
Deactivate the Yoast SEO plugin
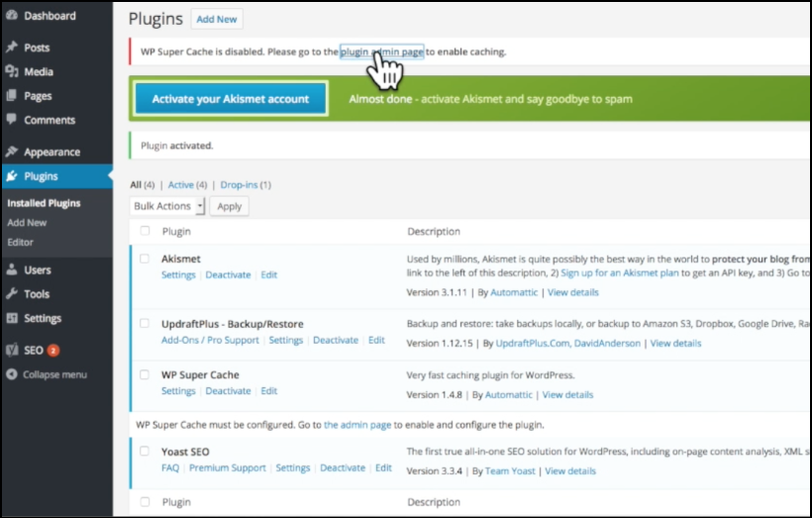click(343, 467)
